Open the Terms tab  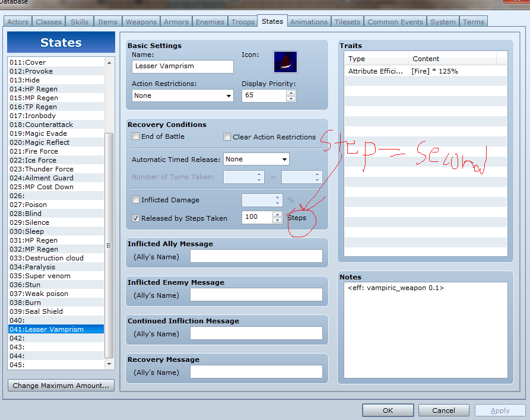(473, 21)
